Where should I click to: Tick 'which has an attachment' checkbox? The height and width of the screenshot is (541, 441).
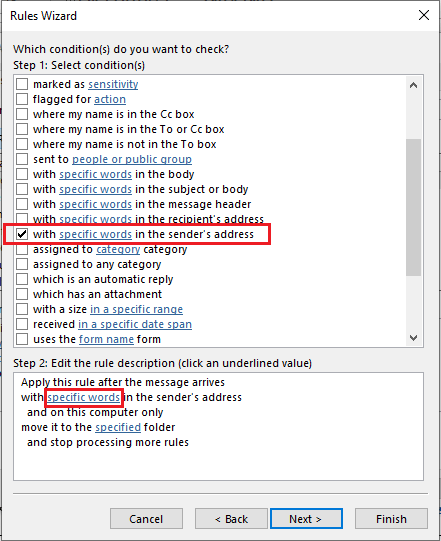click(x=22, y=294)
